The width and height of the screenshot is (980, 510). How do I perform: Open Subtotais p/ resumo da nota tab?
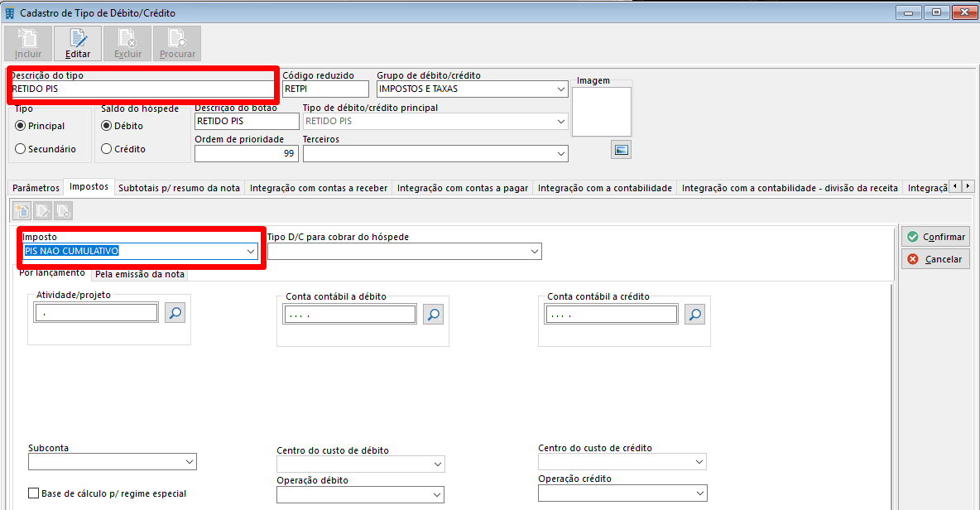click(180, 187)
